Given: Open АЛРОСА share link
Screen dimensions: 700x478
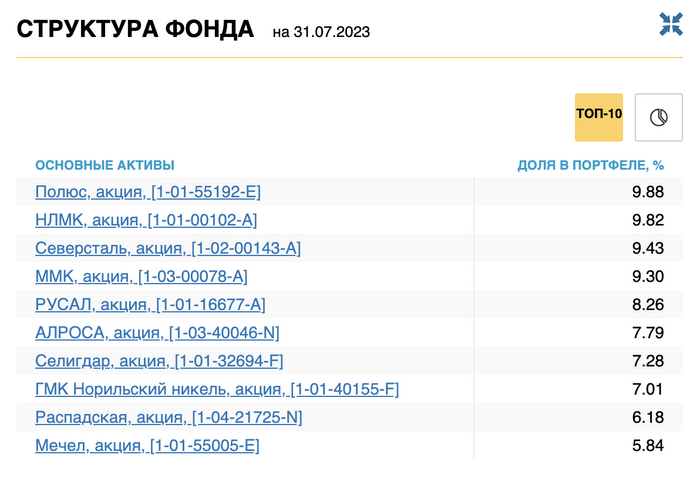Looking at the screenshot, I should coord(157,332).
